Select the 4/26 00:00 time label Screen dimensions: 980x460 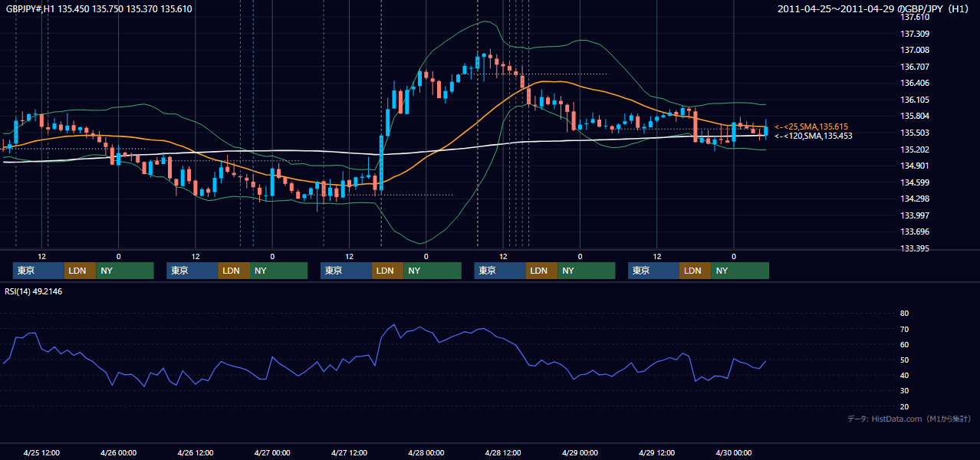pyautogui.click(x=118, y=452)
